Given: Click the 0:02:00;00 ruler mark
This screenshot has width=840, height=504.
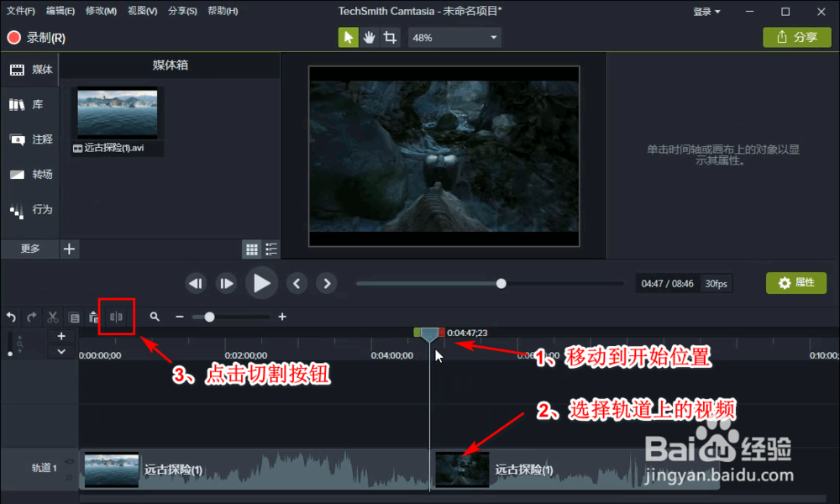Looking at the screenshot, I should 246,355.
